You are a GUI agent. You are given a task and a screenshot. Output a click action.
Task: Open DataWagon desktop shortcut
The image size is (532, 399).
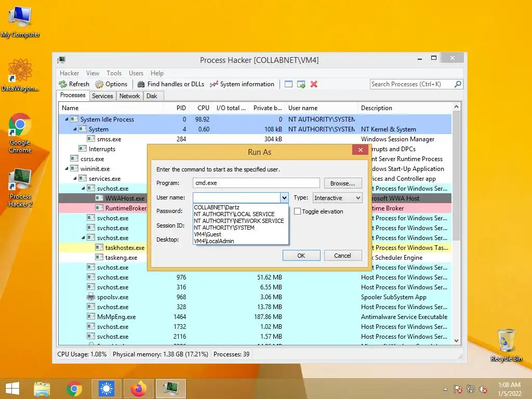pos(20,75)
